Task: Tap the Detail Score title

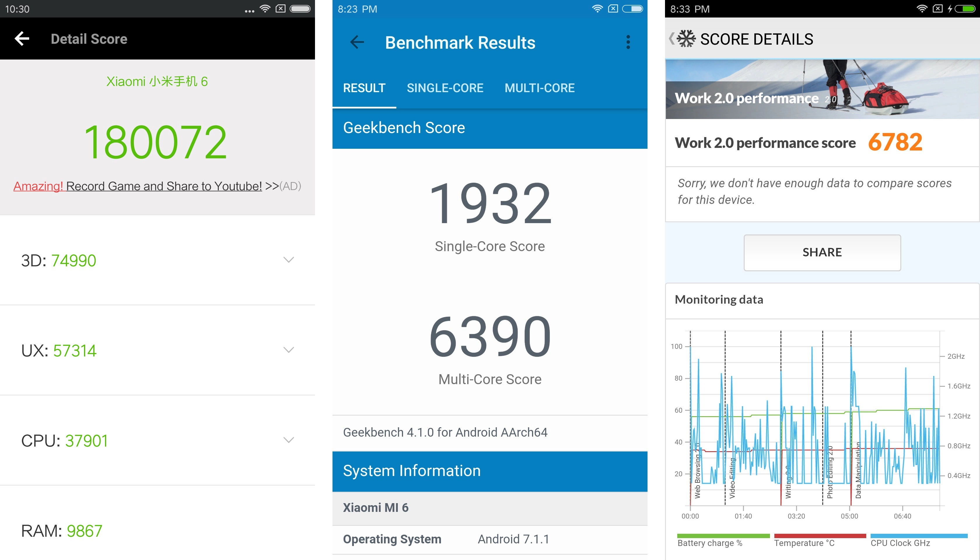Action: (x=89, y=39)
